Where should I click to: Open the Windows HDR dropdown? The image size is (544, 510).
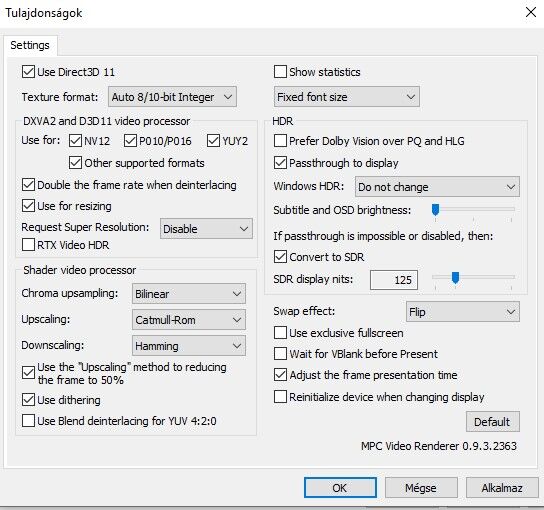[437, 187]
